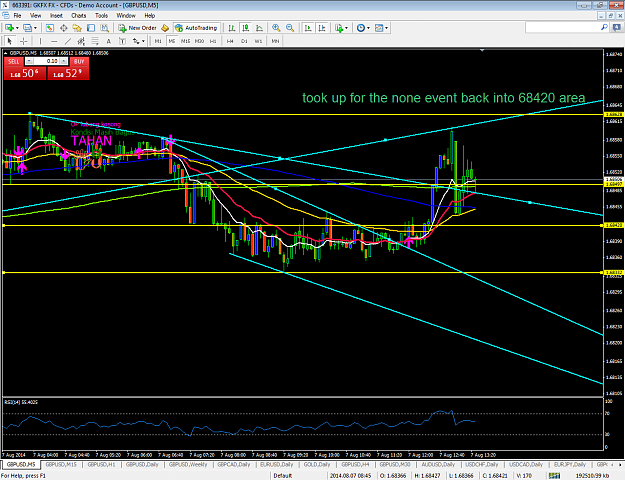625x480 pixels.
Task: Switch timeframe to D1
Action: click(x=244, y=41)
